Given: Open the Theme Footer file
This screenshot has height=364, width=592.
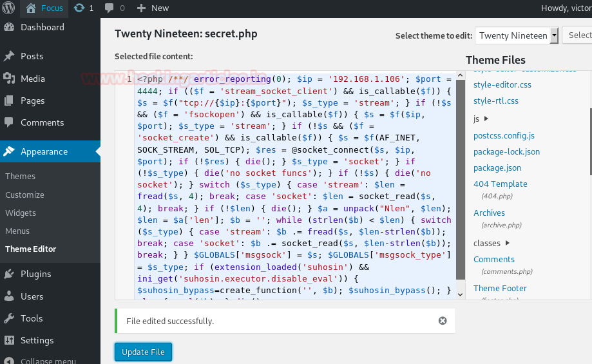Looking at the screenshot, I should click(x=500, y=289).
